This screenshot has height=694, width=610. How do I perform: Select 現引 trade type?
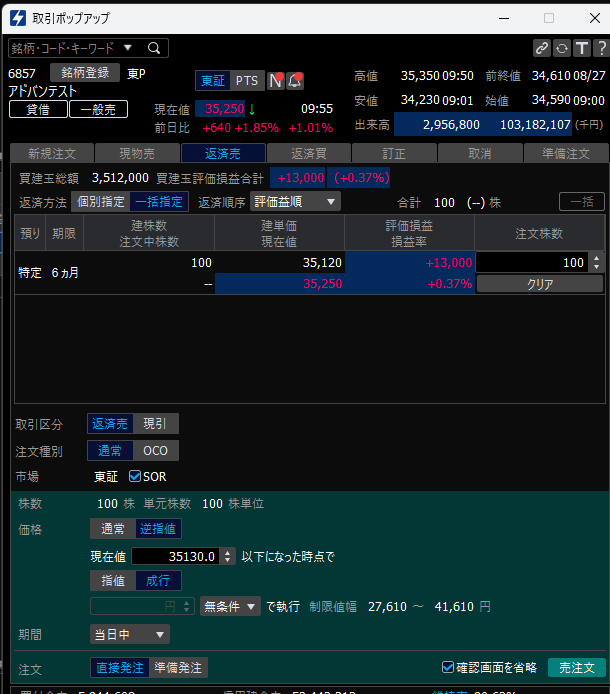(155, 424)
